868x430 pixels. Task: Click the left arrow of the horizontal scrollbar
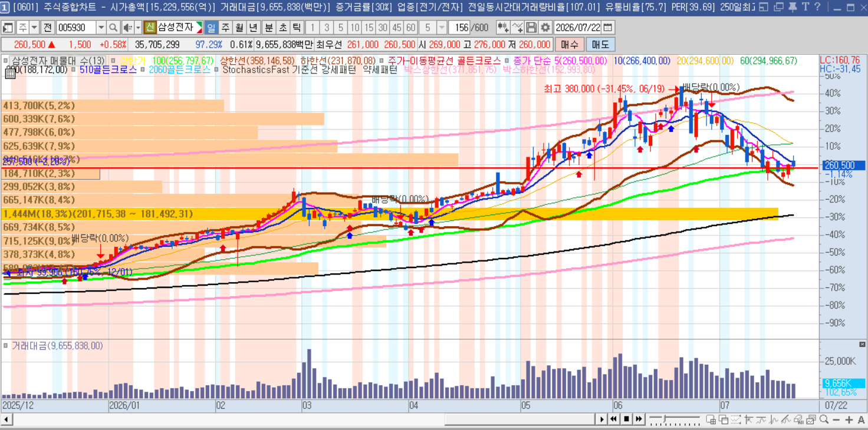click(6, 419)
